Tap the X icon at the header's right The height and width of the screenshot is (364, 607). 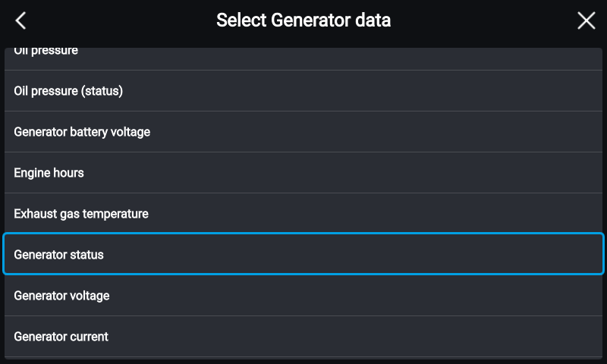(x=586, y=20)
